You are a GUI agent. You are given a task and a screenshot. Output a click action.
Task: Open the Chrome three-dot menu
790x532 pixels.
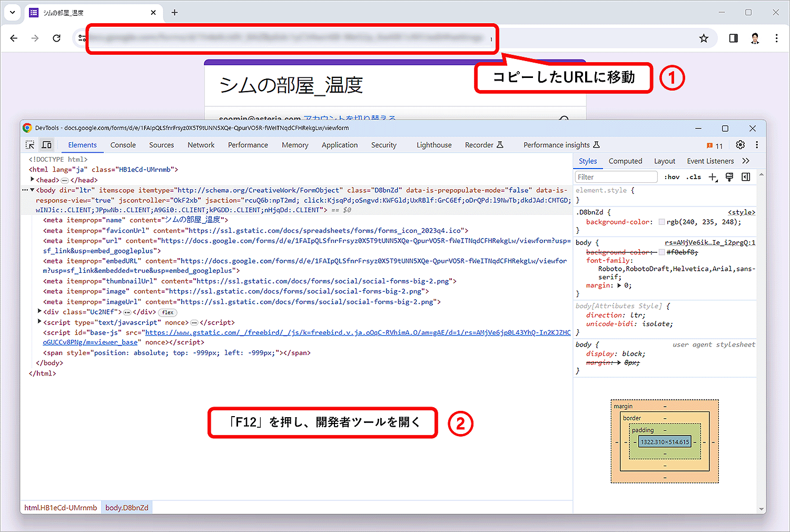pyautogui.click(x=776, y=38)
